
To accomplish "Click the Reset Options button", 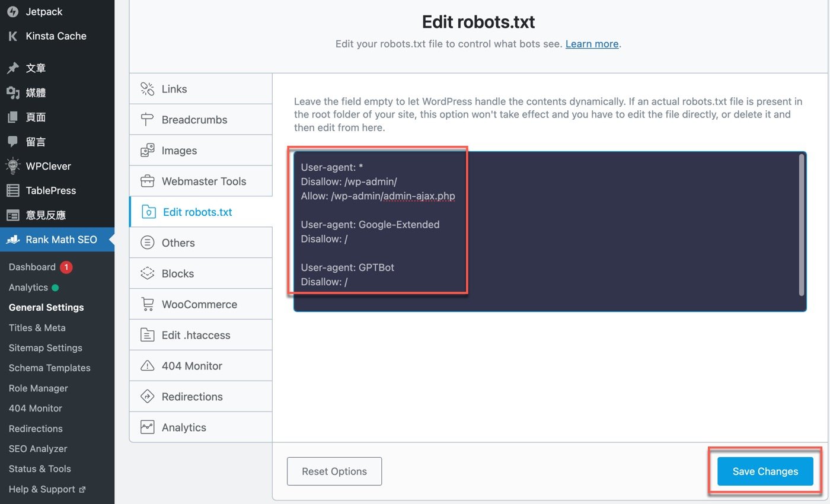I will (x=334, y=471).
